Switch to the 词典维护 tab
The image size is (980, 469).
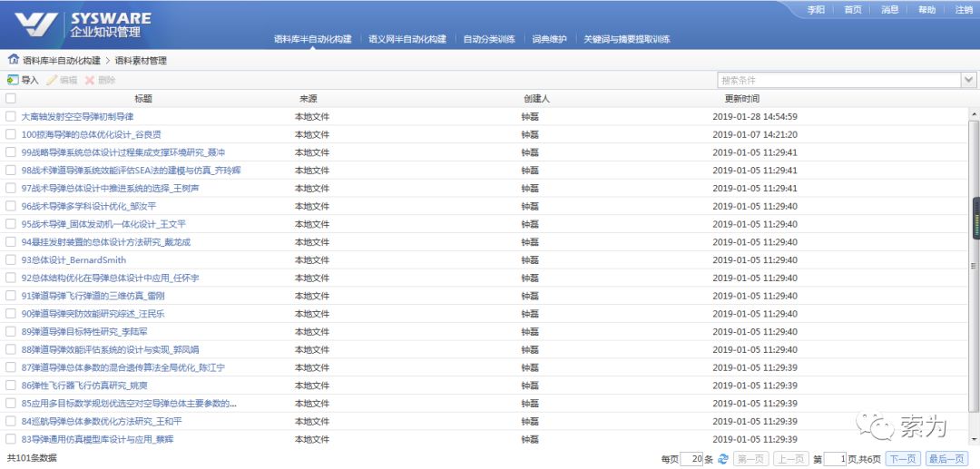[x=549, y=39]
